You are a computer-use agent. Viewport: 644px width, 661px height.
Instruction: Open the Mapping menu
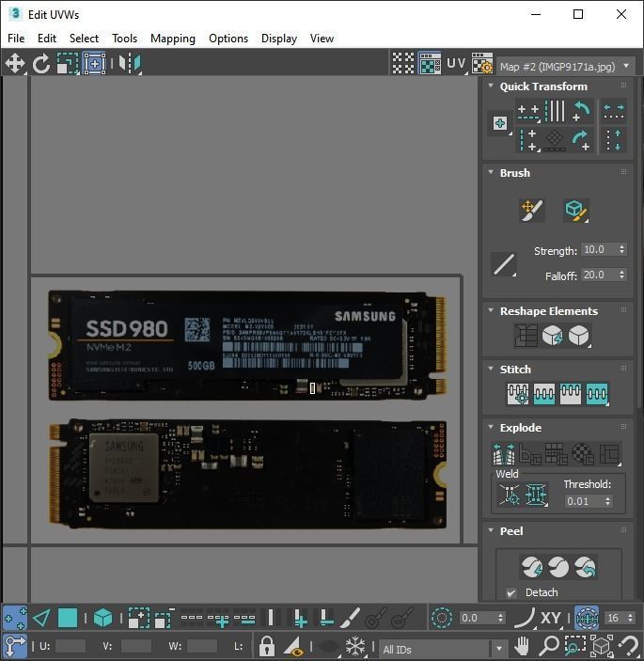pyautogui.click(x=173, y=39)
